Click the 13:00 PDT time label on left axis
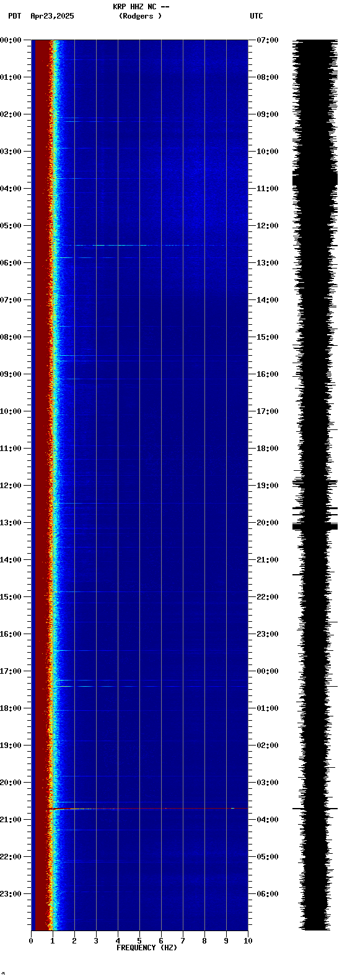Image resolution: width=342 pixels, height=980 pixels. (x=11, y=523)
